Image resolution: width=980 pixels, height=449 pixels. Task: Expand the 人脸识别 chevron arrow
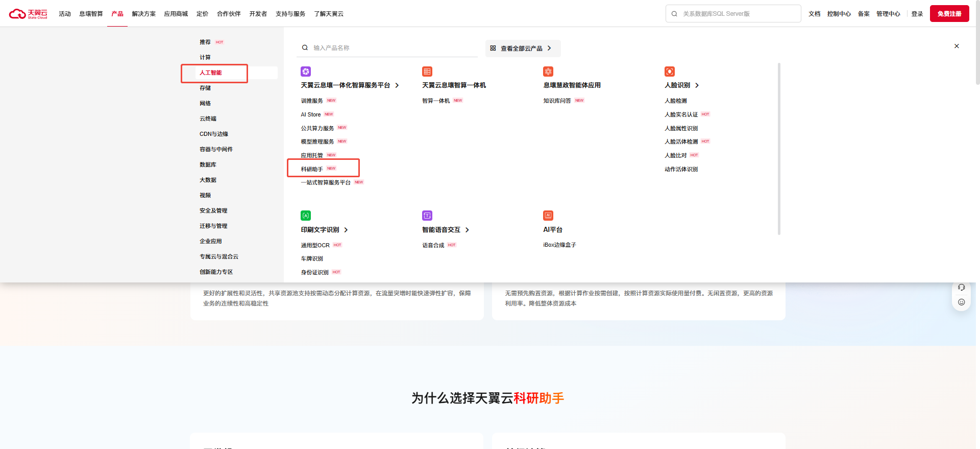[x=697, y=85]
